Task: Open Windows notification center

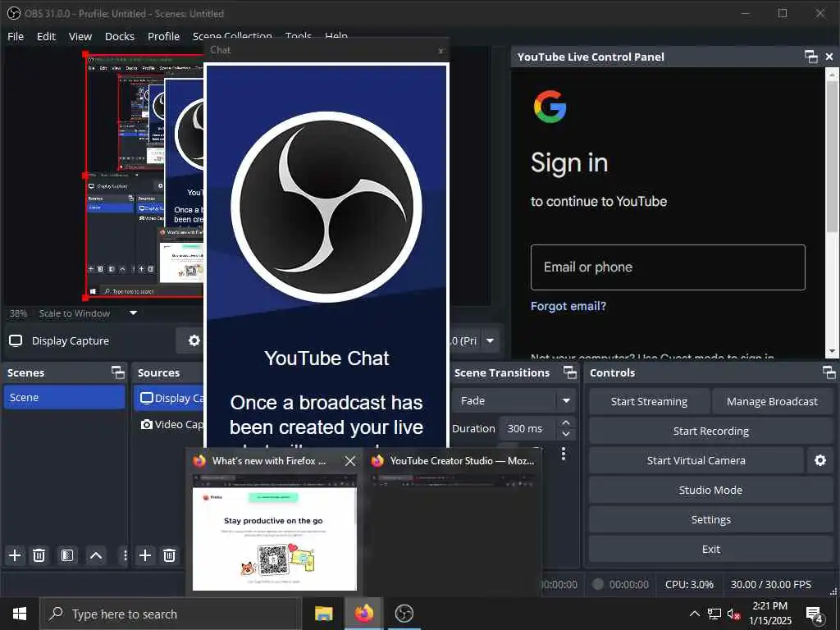Action: [x=815, y=614]
